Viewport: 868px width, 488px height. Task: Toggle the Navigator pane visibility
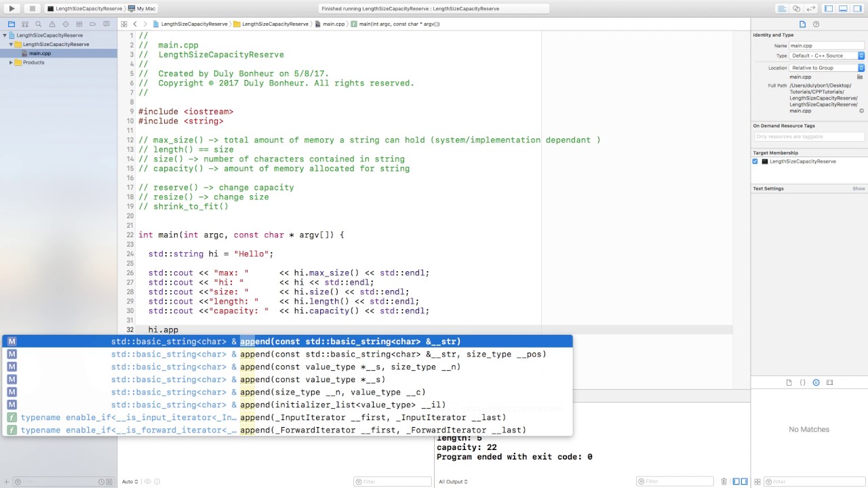click(x=829, y=9)
